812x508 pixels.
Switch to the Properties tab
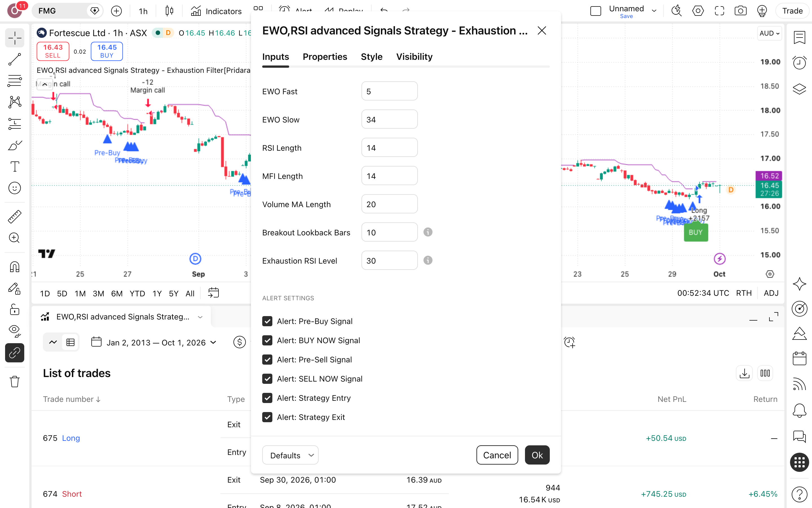click(325, 57)
